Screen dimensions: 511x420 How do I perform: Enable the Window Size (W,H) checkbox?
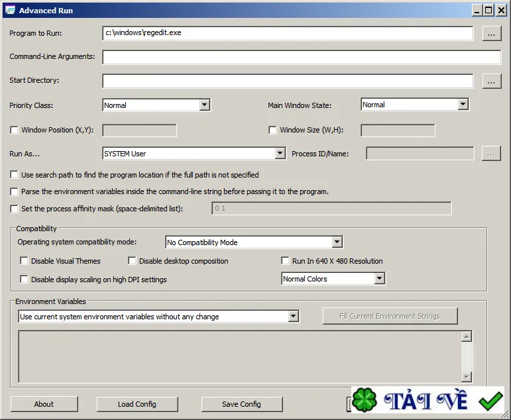(272, 130)
